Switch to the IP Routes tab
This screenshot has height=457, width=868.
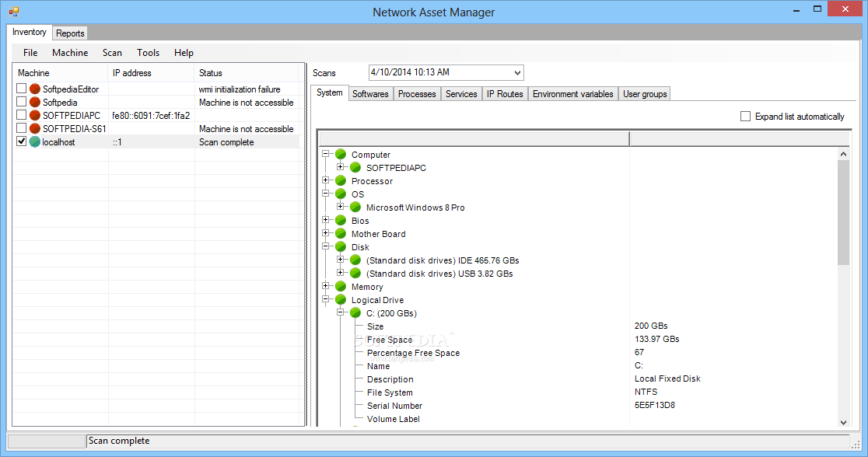[505, 94]
